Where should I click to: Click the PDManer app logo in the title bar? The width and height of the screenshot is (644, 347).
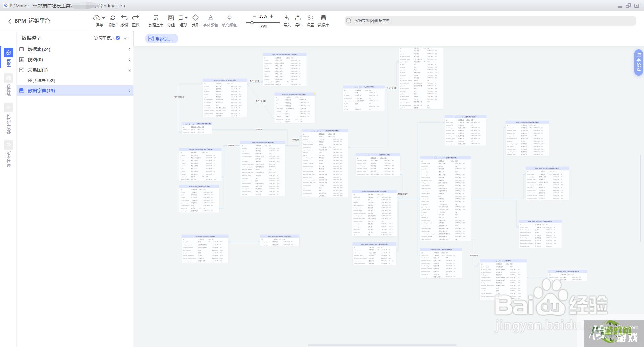(x=6, y=6)
